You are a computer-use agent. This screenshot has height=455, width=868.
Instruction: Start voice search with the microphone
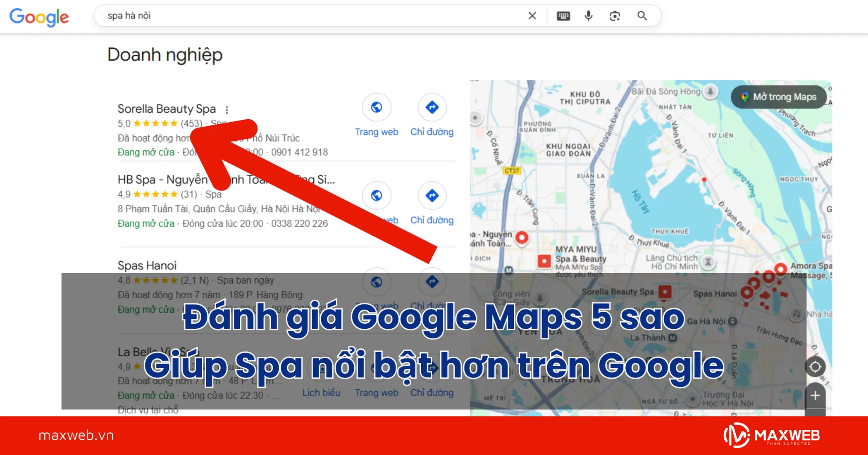coord(589,16)
